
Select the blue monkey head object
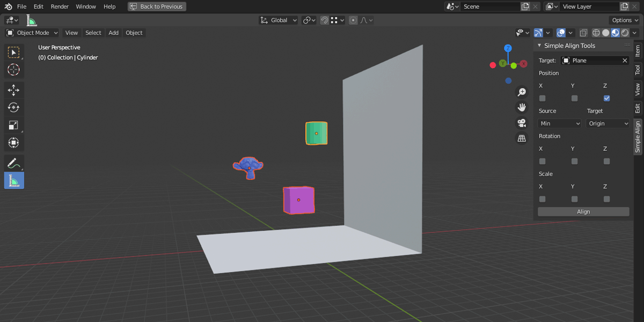point(248,167)
